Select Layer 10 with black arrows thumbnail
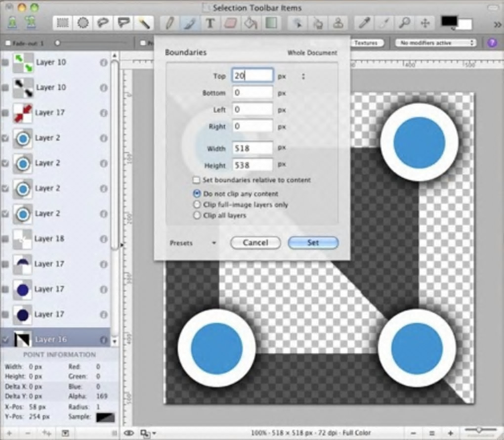The image size is (504, 440). [x=55, y=88]
